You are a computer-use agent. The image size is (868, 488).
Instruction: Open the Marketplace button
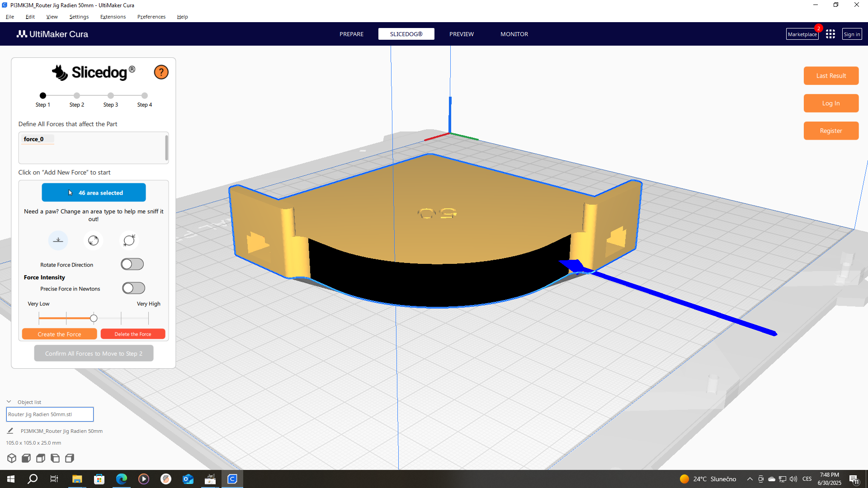pyautogui.click(x=802, y=34)
